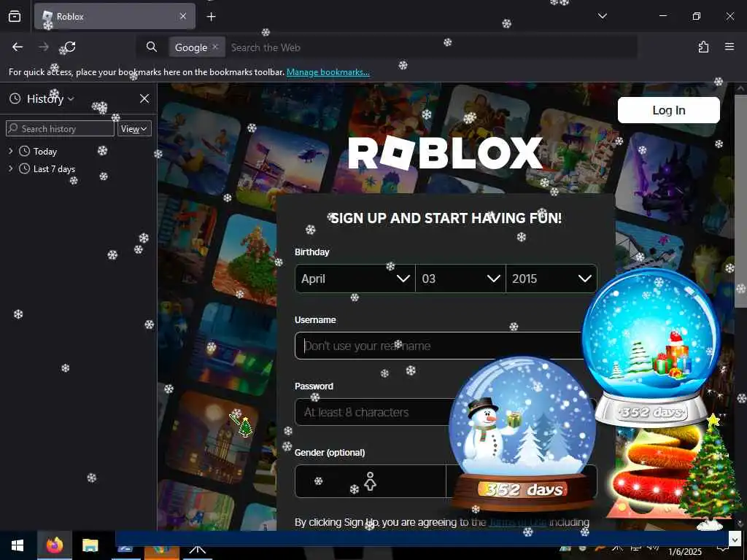The image size is (747, 560).
Task: Open the list all tabs dropdown
Action: [602, 16]
